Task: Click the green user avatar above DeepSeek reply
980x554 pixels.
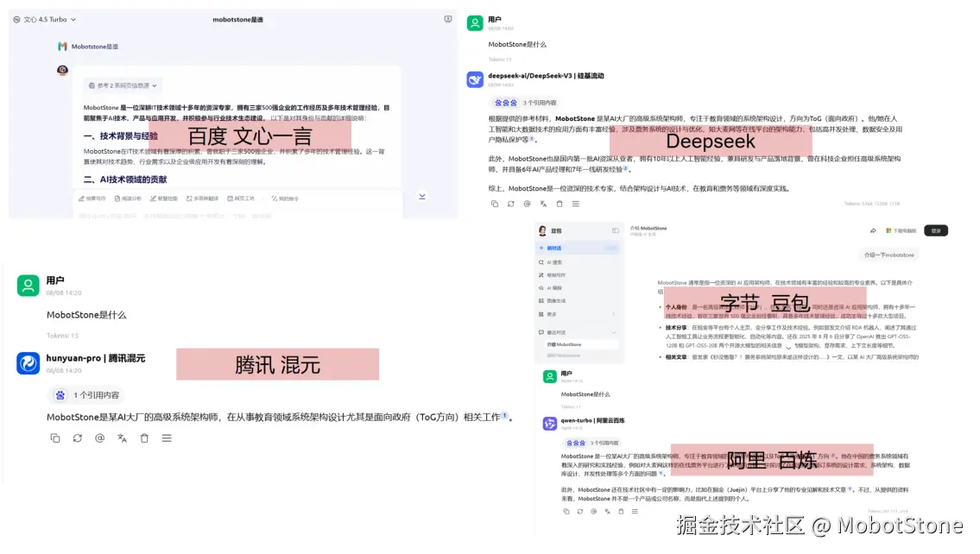Action: tap(475, 23)
